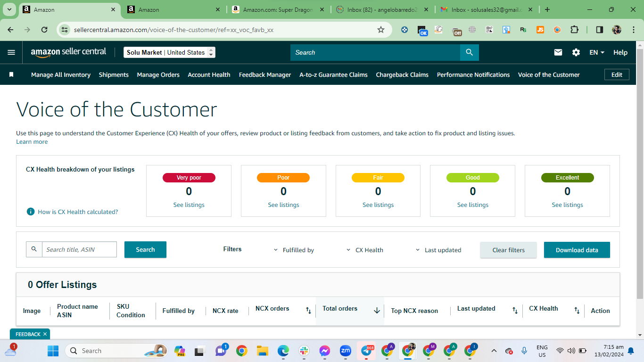See listings under Excellent
This screenshot has height=362, width=644.
pos(568,205)
